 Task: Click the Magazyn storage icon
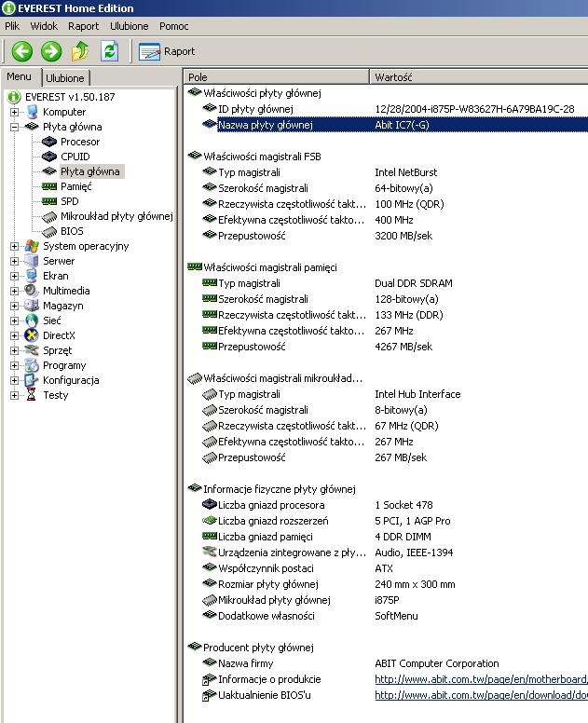point(32,306)
